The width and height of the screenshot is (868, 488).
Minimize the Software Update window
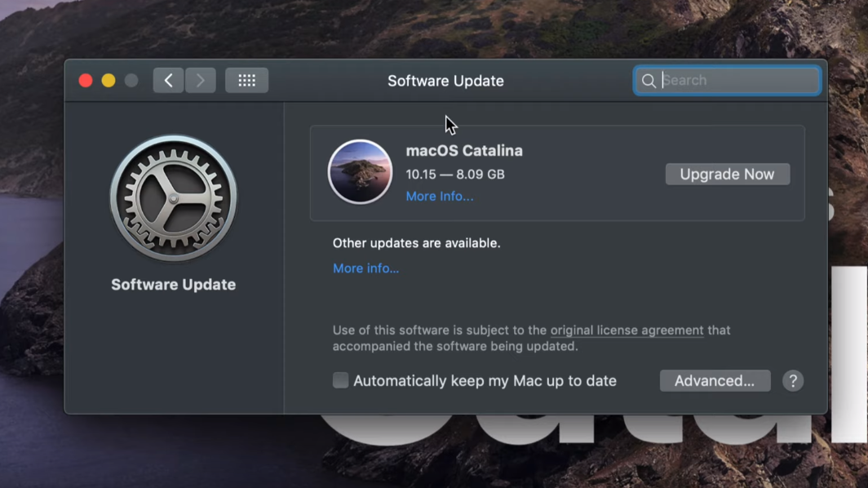coord(108,80)
